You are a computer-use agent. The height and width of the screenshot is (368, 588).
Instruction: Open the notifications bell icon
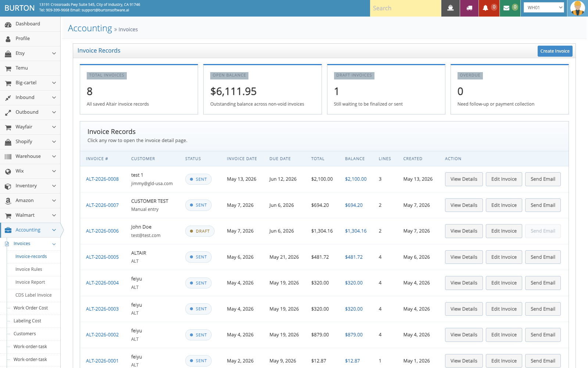coord(485,8)
